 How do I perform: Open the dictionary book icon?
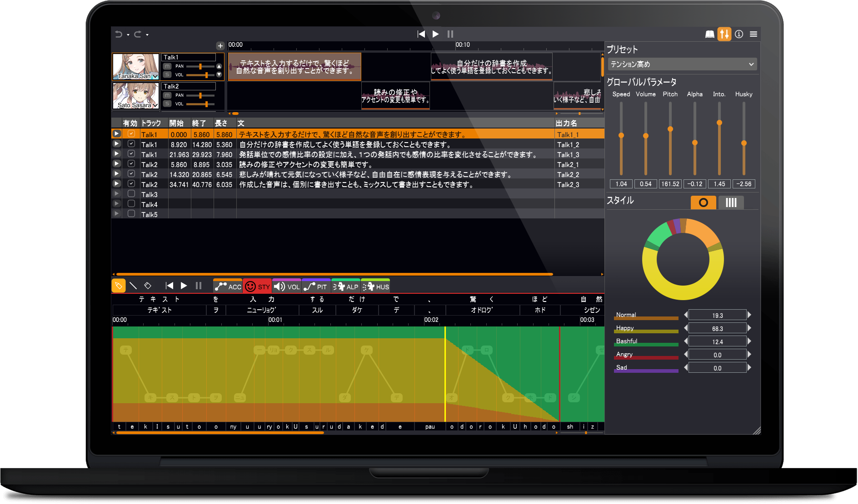point(709,35)
